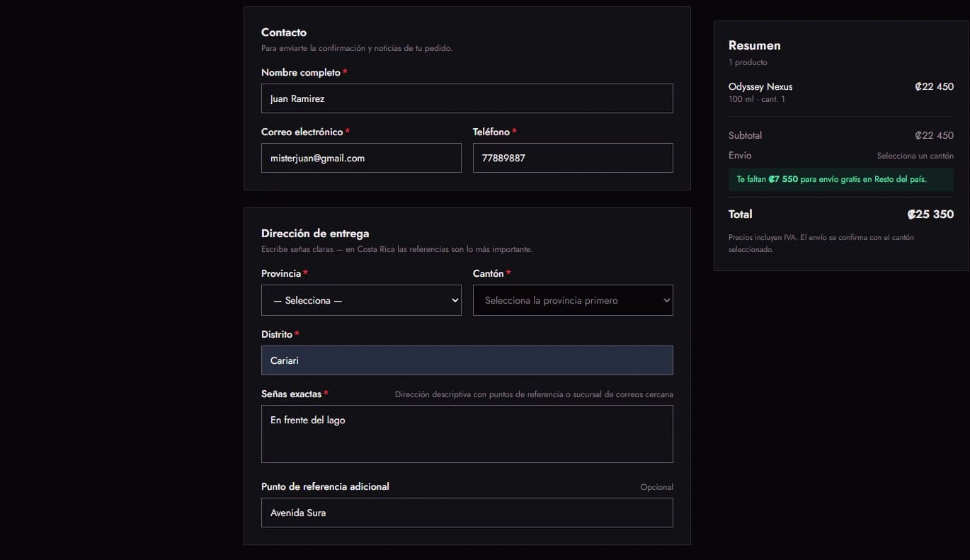Screen dimensions: 970x560
Task: Click the '1 producto' count text
Action: [748, 62]
